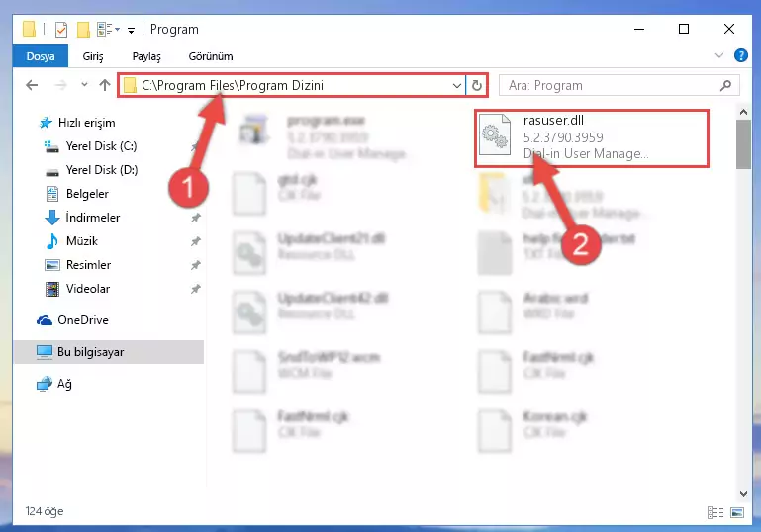Open Belgeler folder in sidebar
761x532 pixels.
click(x=87, y=194)
